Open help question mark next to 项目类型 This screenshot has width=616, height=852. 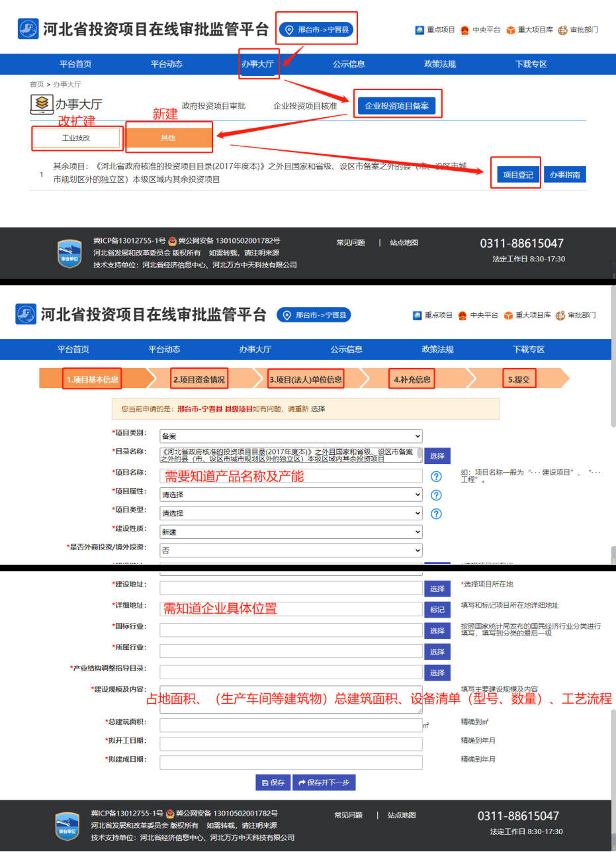coord(436,513)
